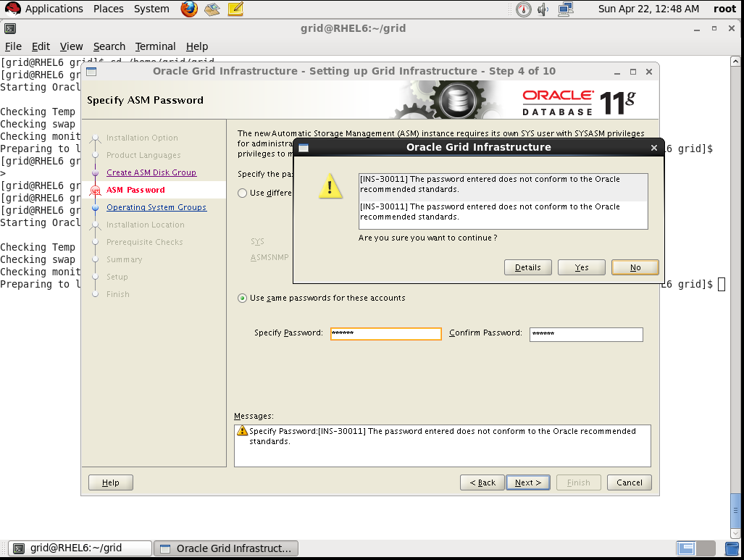Click the Product Languages step
This screenshot has height=560, width=744.
[x=143, y=155]
